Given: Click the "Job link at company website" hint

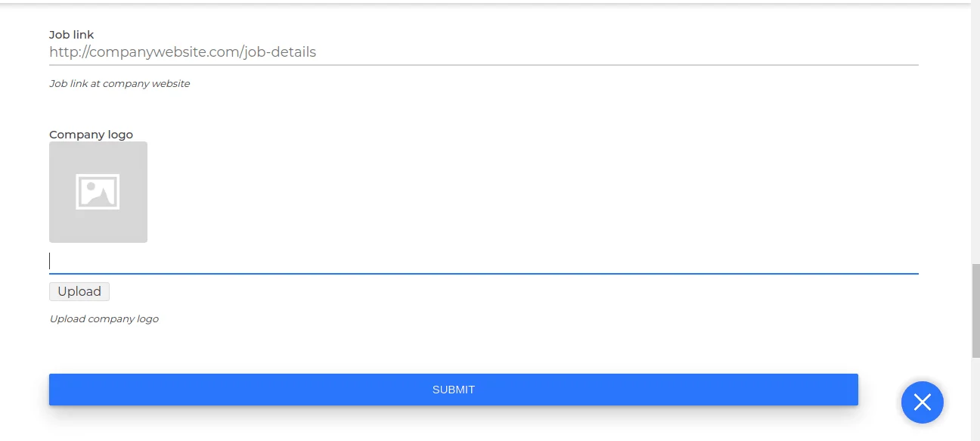Looking at the screenshot, I should pyautogui.click(x=119, y=84).
